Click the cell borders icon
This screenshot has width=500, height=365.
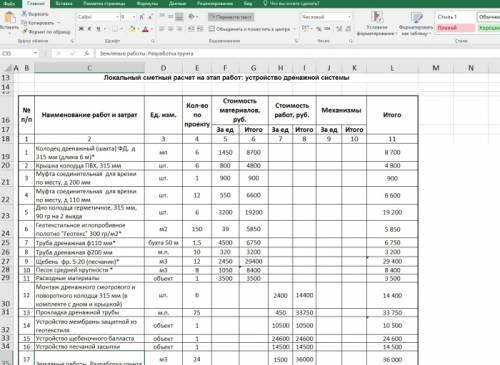tap(115, 29)
